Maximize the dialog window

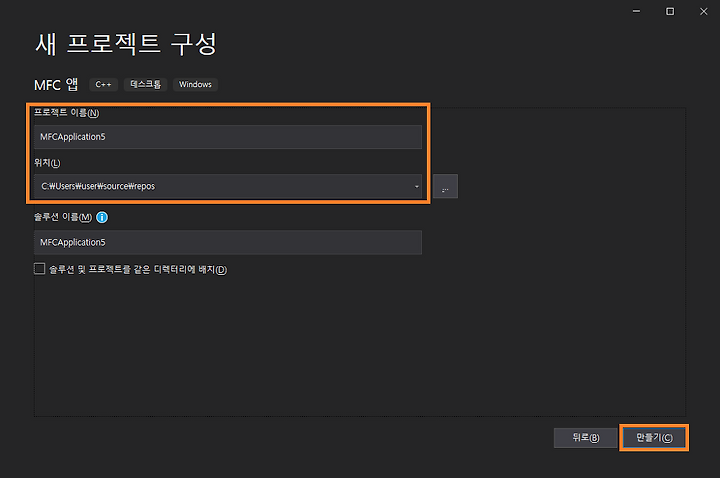coord(670,11)
